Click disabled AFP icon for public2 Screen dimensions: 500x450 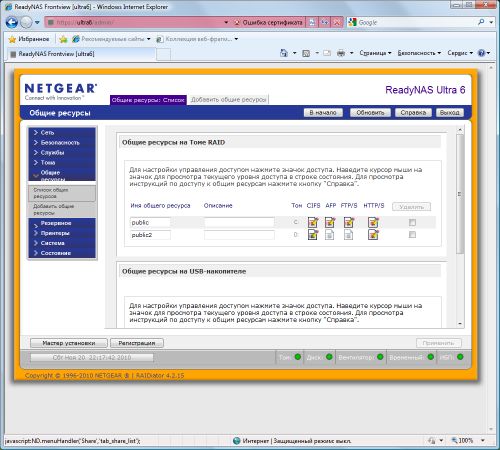330,235
